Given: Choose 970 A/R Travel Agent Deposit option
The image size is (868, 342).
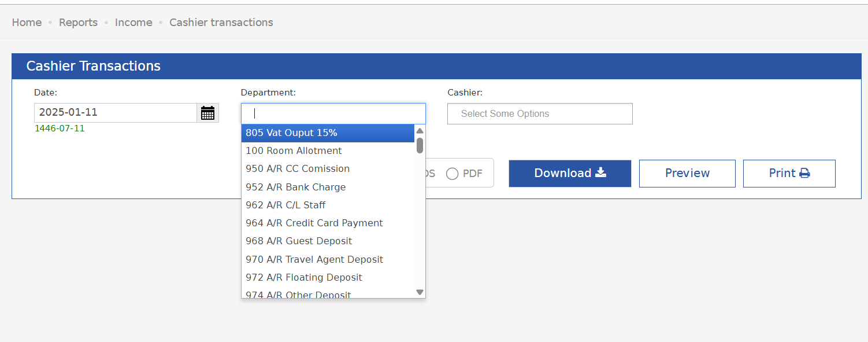Looking at the screenshot, I should coord(328,259).
